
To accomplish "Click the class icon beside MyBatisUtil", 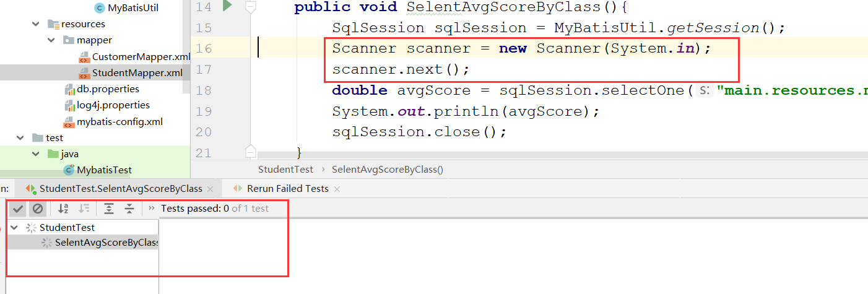I will point(99,8).
